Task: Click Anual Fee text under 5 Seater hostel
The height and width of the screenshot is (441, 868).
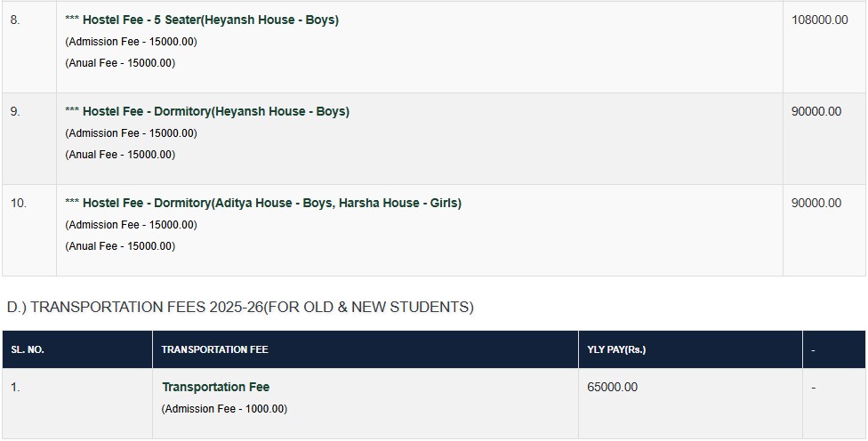Action: click(x=120, y=63)
